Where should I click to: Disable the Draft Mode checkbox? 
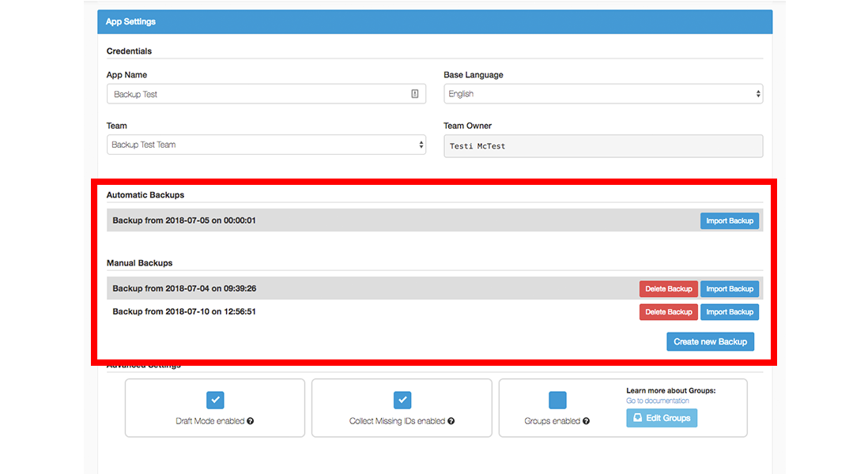point(215,400)
